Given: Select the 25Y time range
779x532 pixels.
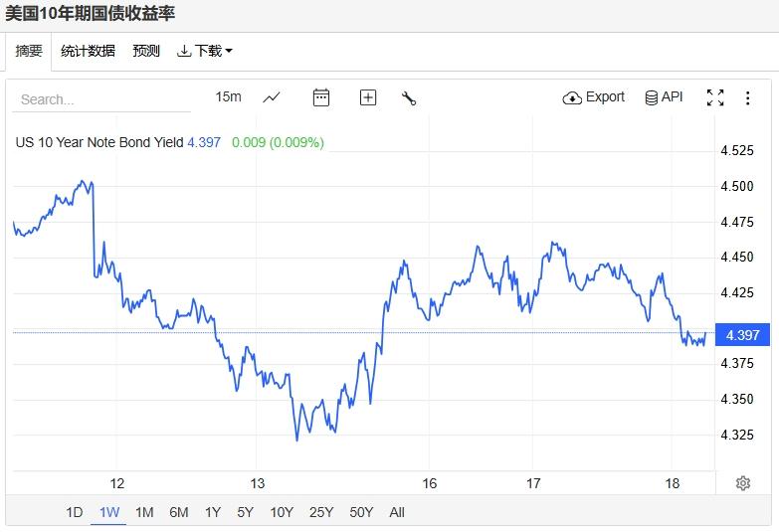Looking at the screenshot, I should tap(321, 512).
